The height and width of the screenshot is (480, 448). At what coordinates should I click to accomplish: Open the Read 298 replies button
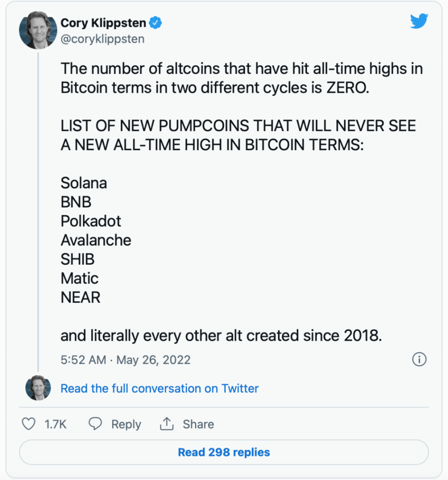click(x=224, y=452)
